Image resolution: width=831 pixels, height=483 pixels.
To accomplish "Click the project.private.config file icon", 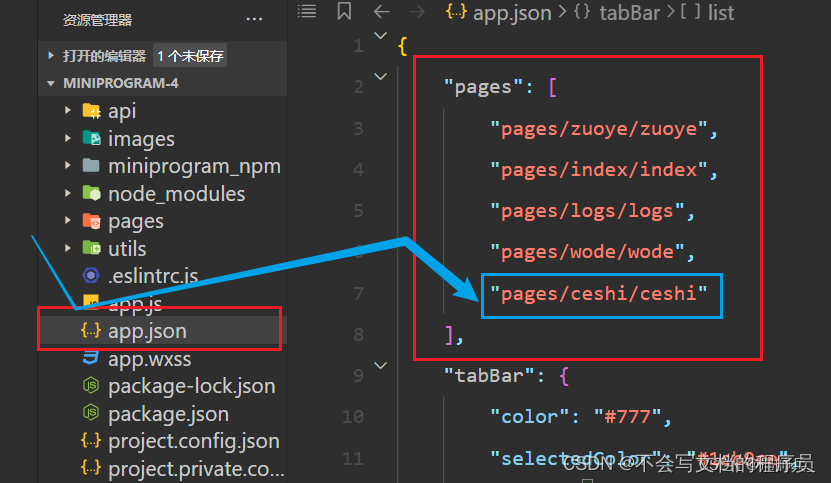I will [x=91, y=468].
